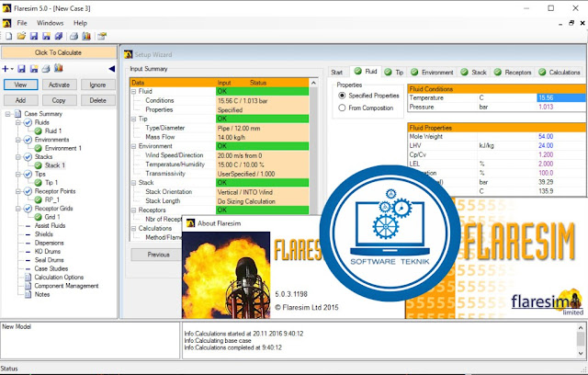
Task: Click the About Flaresim dialog icon
Action: click(190, 223)
